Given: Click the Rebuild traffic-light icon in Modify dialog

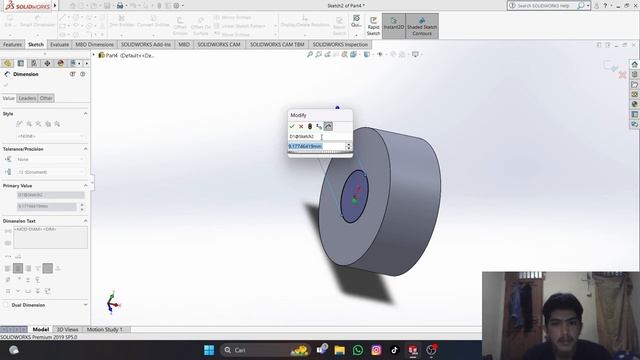Looking at the screenshot, I should point(310,127).
